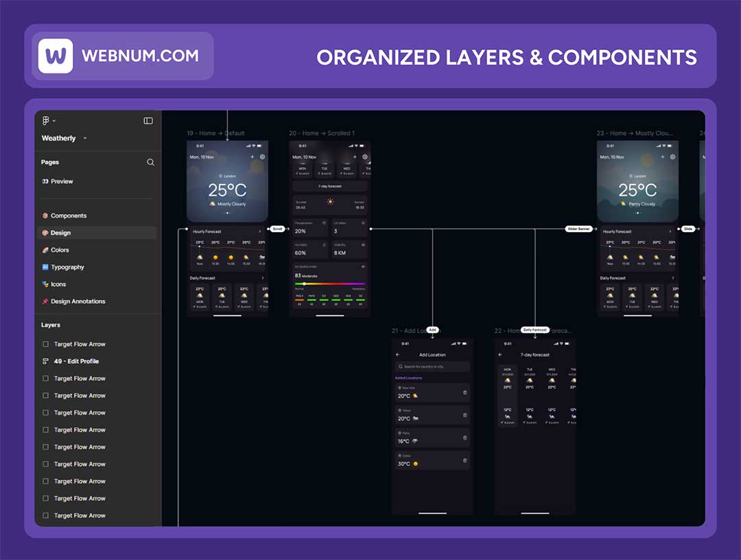741x560 pixels.
Task: Click the settings gear in frame 23 Home
Action: click(672, 157)
